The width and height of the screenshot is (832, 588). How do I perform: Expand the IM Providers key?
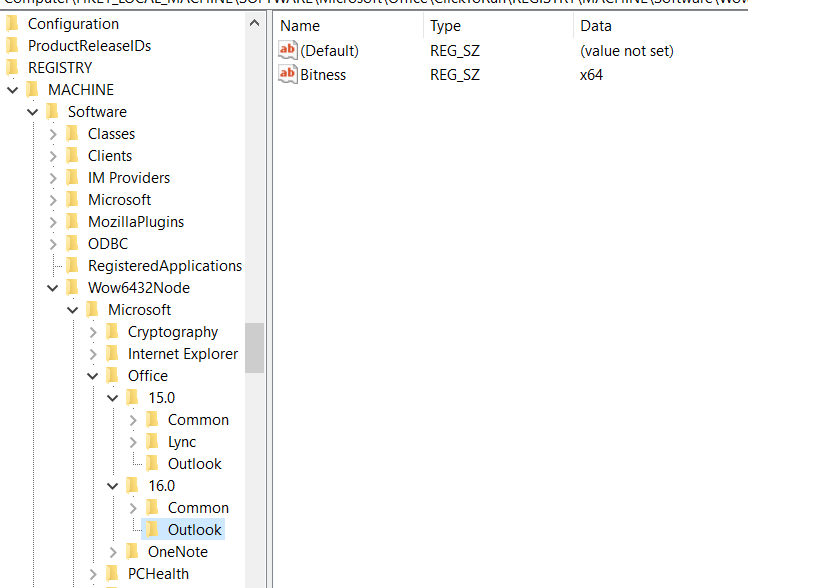coord(53,178)
